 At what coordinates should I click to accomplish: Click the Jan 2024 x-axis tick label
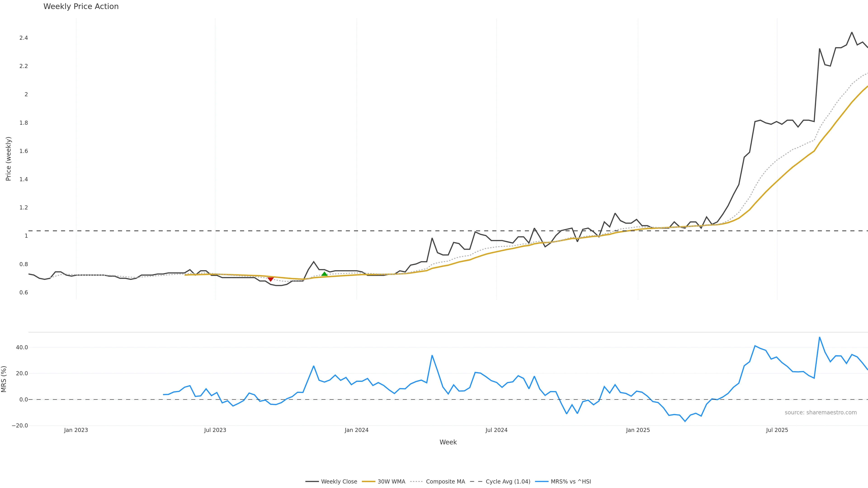356,430
